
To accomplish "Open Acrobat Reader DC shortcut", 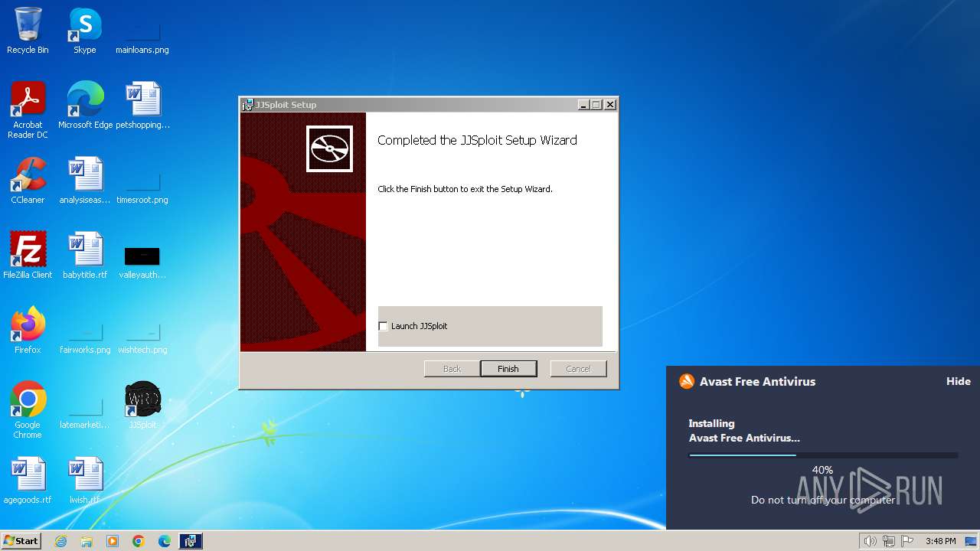I will (28, 110).
